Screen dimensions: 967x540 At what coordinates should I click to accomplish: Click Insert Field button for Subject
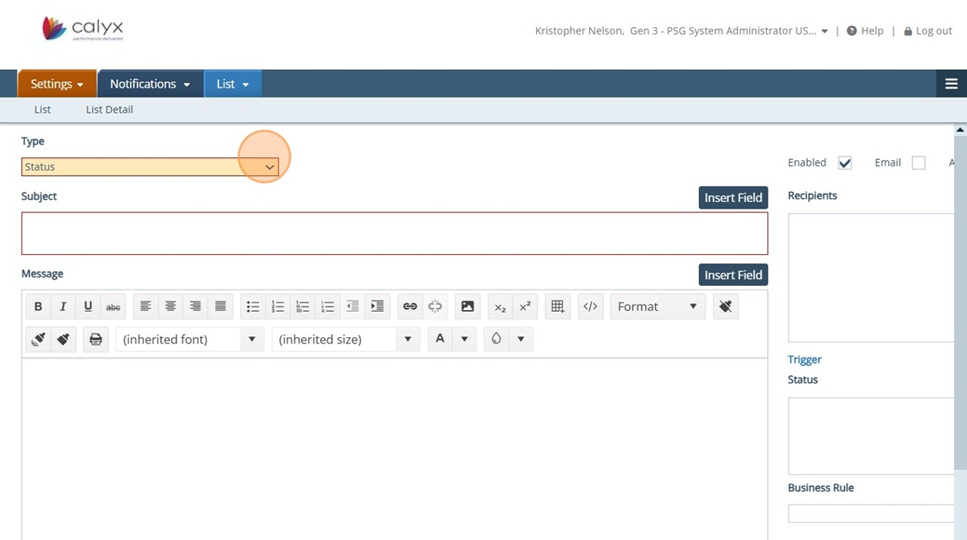[733, 198]
